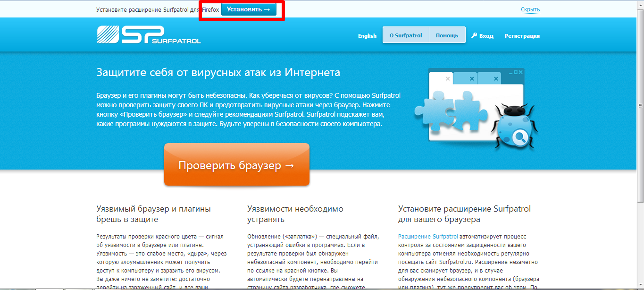Open the О Surfpatrol tab
The height and width of the screenshot is (290, 644).
[x=406, y=35]
